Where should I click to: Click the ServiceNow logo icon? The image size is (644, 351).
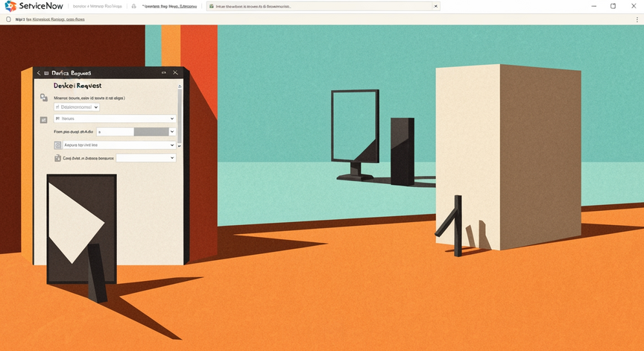click(10, 6)
